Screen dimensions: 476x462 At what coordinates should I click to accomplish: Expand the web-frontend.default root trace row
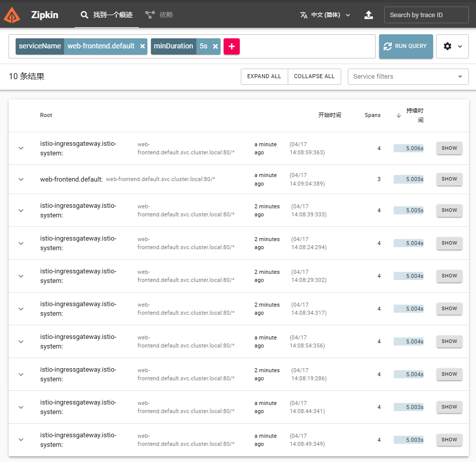click(x=21, y=179)
